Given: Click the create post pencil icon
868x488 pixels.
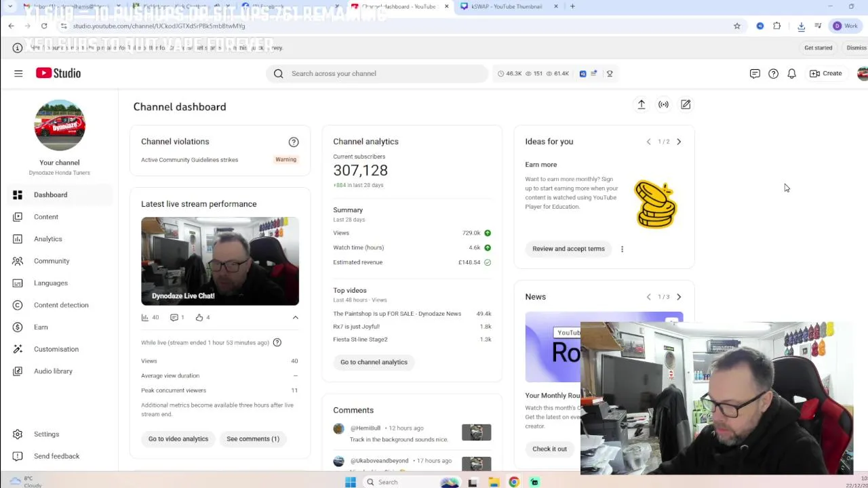Looking at the screenshot, I should click(x=686, y=104).
